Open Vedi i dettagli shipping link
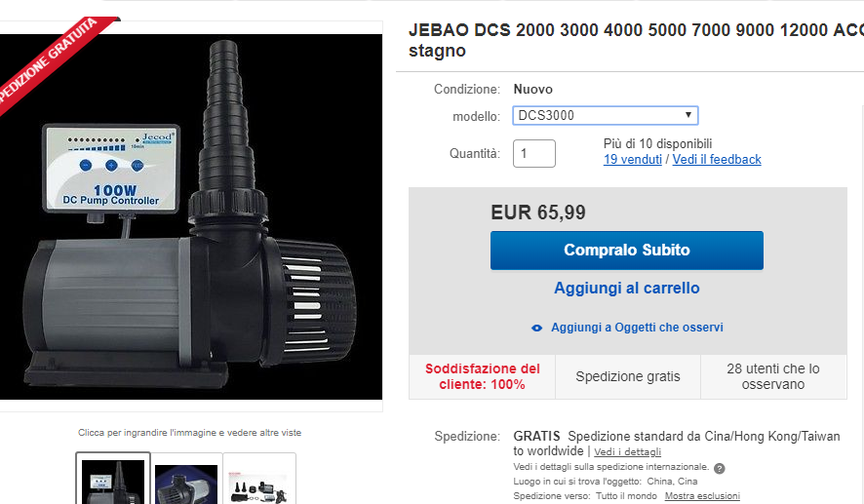864x504 pixels. click(x=627, y=451)
